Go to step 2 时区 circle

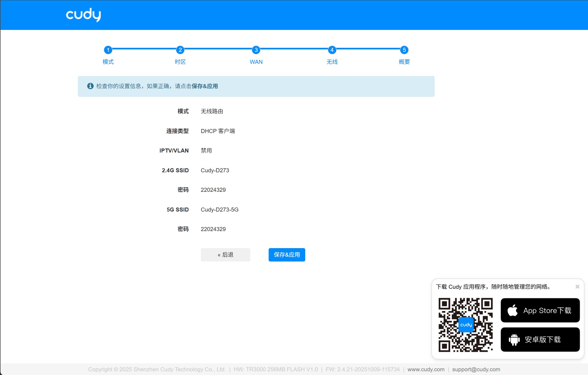click(x=180, y=50)
